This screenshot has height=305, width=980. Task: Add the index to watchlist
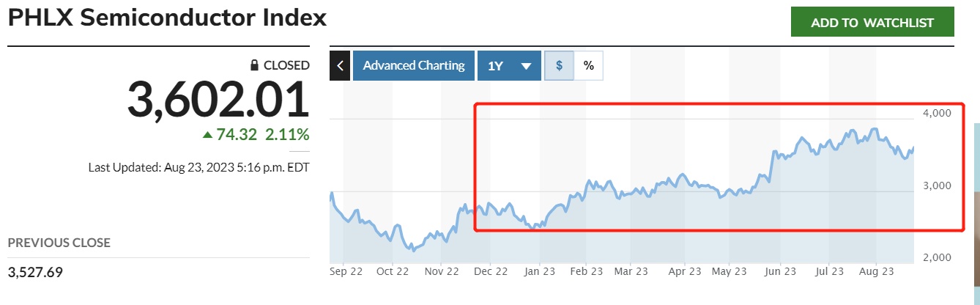pyautogui.click(x=872, y=23)
